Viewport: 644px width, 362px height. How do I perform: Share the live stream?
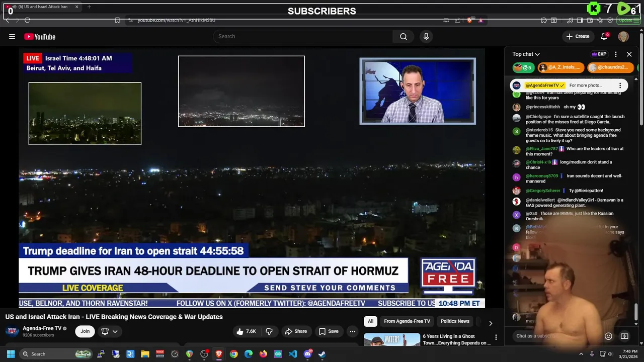296,331
